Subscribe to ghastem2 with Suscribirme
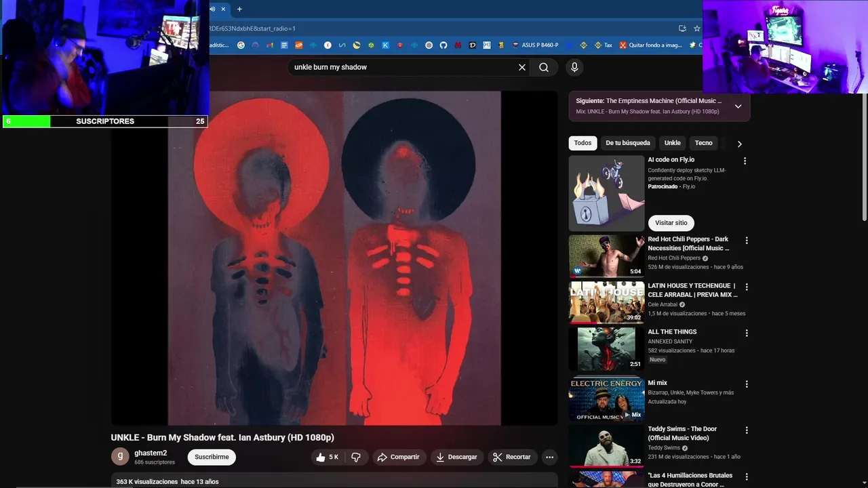Image resolution: width=868 pixels, height=488 pixels. 212,457
